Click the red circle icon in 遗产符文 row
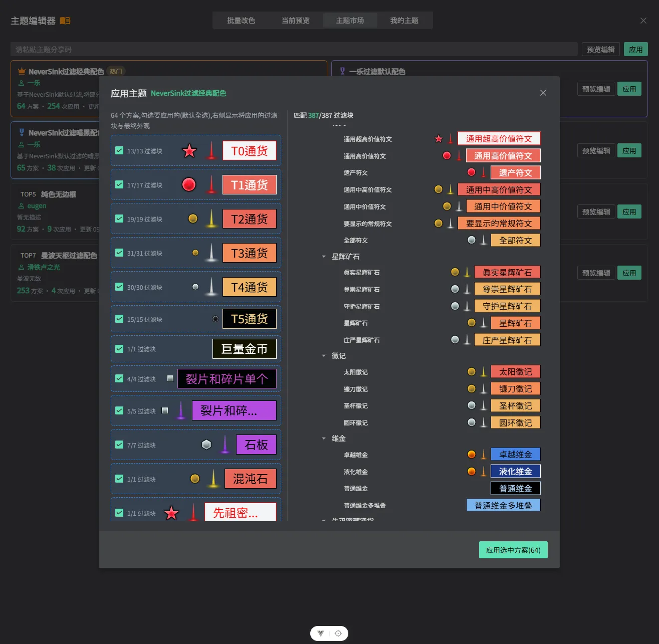Viewport: 659px width, 644px height. point(472,172)
